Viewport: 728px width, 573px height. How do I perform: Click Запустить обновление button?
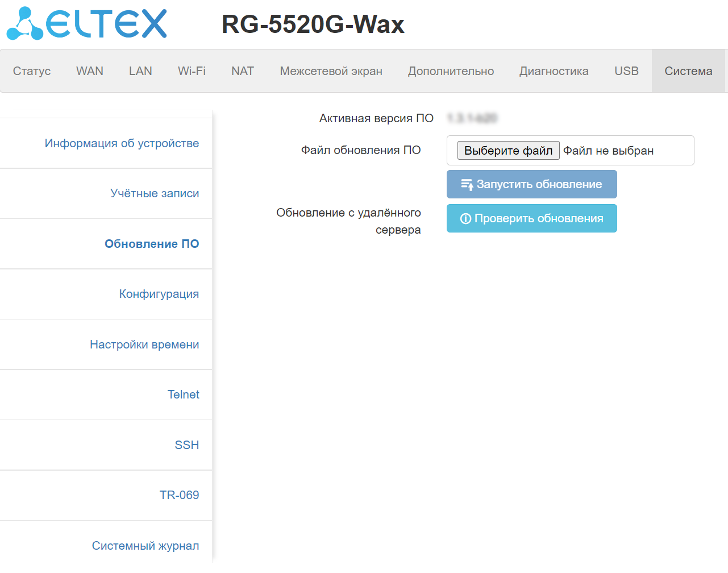click(532, 184)
